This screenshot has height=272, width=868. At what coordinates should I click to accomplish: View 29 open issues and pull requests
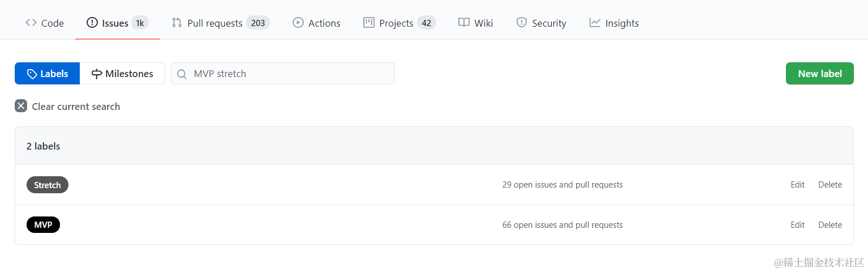click(x=562, y=185)
